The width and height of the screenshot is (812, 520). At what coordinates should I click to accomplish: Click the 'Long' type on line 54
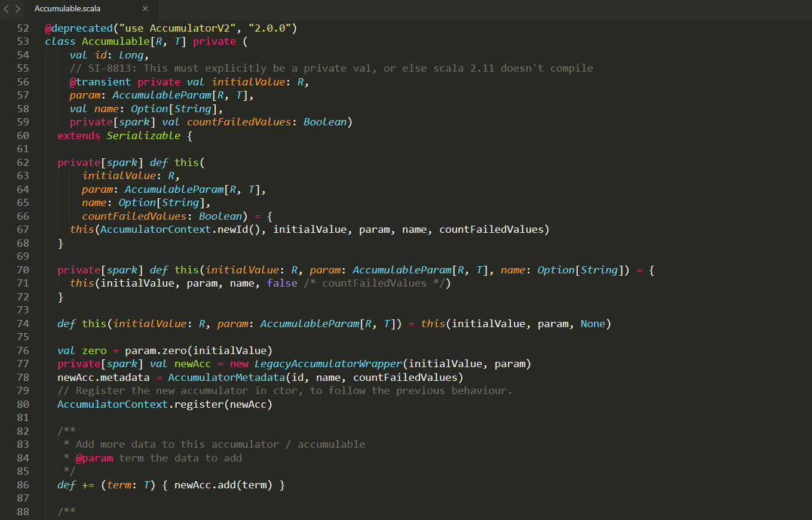coord(131,55)
